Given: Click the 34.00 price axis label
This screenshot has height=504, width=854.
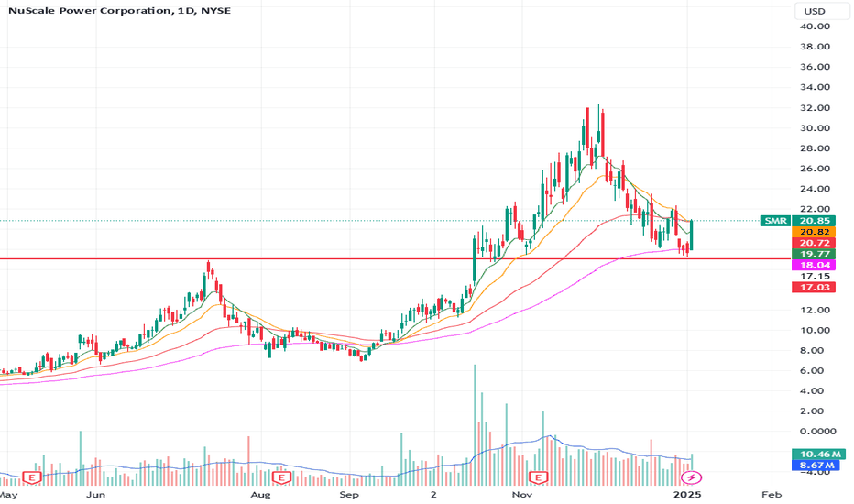Looking at the screenshot, I should tap(815, 87).
